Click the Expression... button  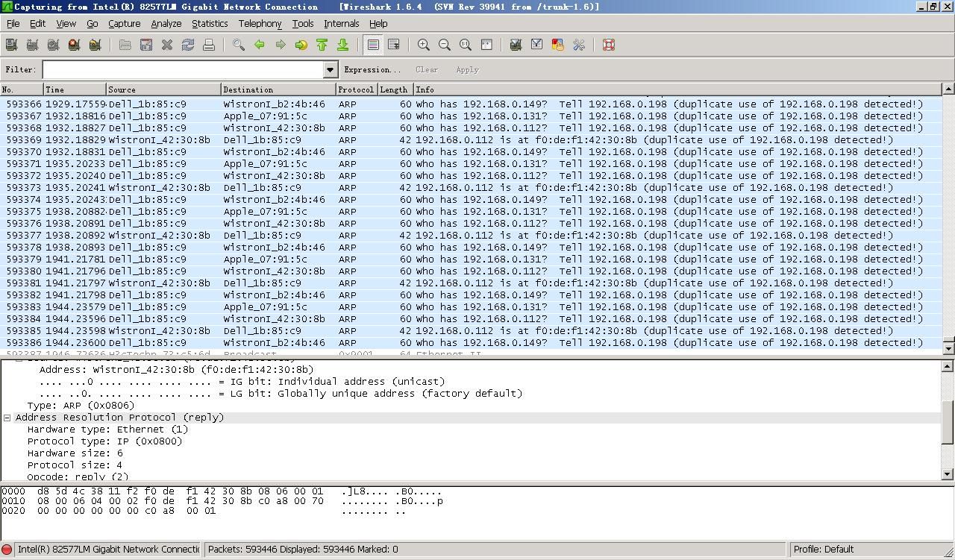(372, 69)
